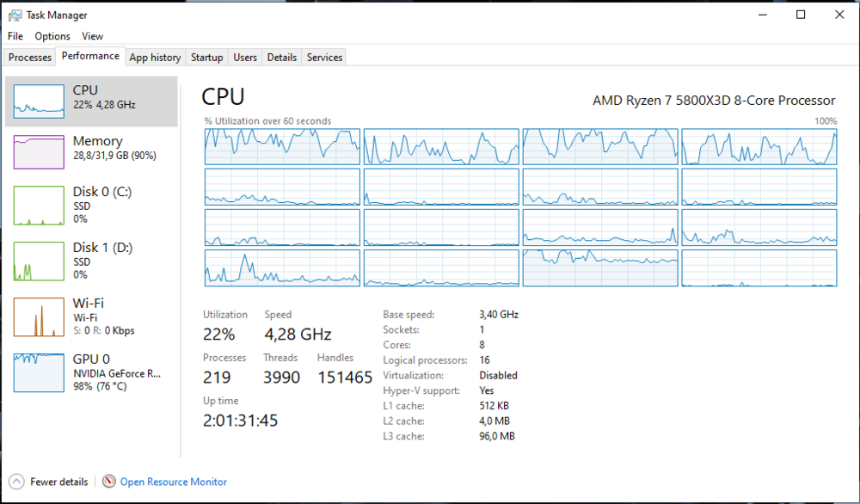Switch to the Processes tab
The image size is (860, 504).
30,58
